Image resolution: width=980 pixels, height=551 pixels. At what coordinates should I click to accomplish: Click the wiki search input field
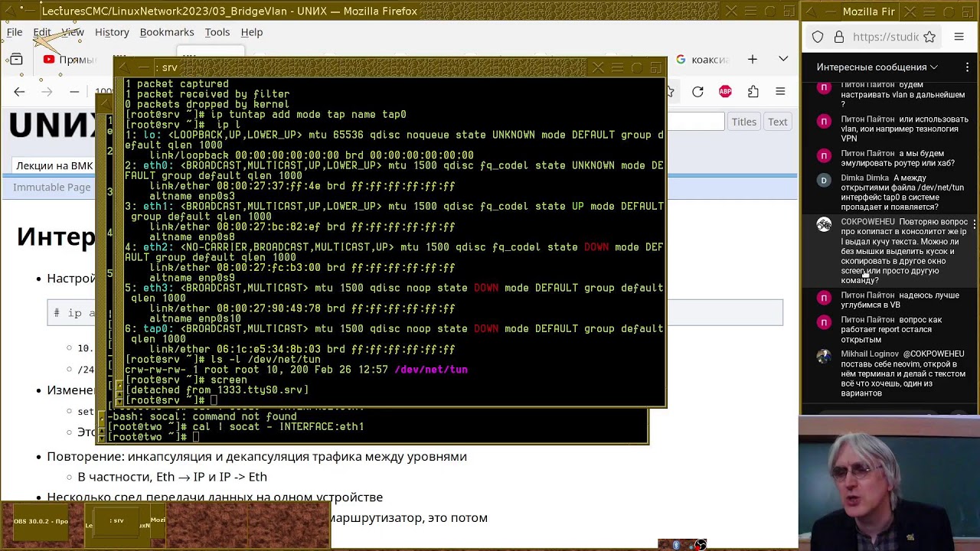click(x=695, y=122)
